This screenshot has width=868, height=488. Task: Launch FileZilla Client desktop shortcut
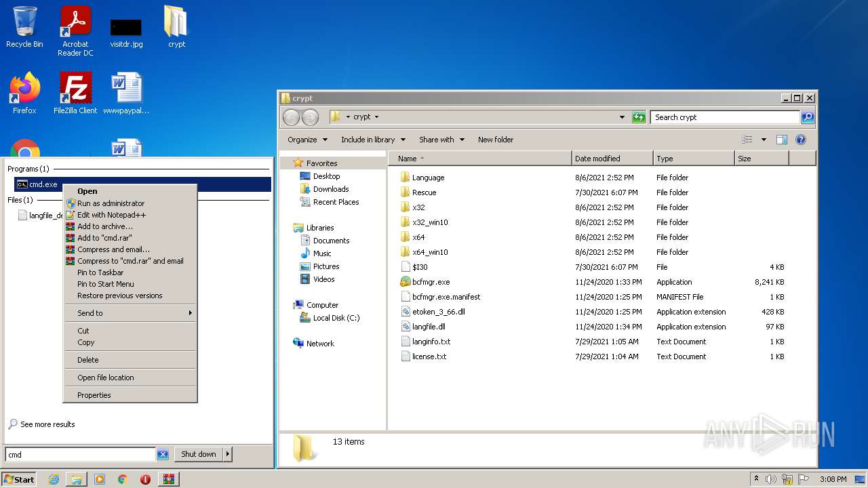pos(75,94)
